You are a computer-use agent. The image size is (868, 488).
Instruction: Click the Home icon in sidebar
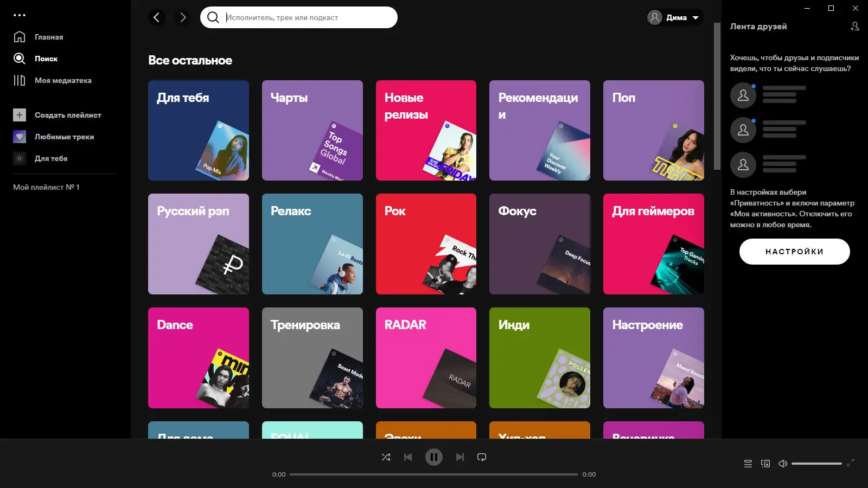(20, 37)
